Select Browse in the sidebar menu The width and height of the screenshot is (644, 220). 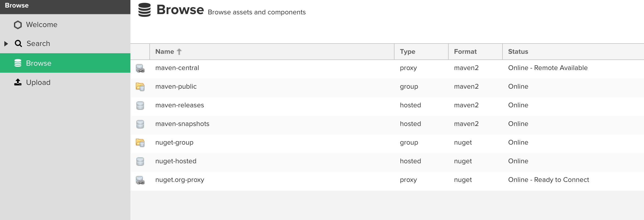pos(39,63)
